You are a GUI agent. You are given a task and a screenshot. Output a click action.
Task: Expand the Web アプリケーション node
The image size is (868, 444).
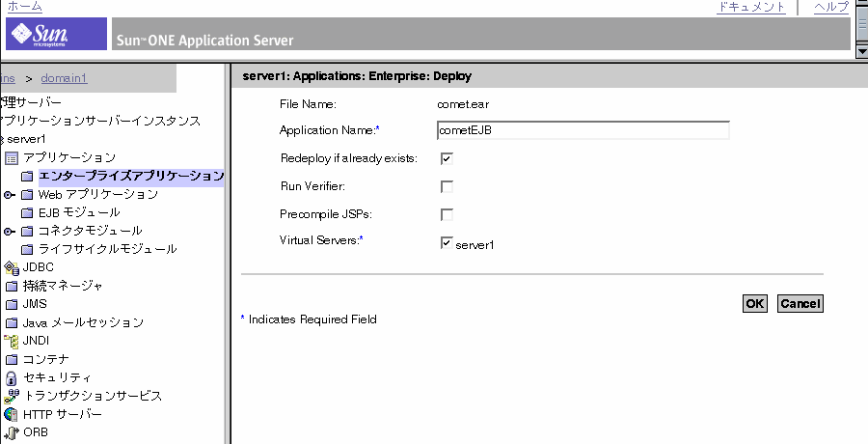10,195
